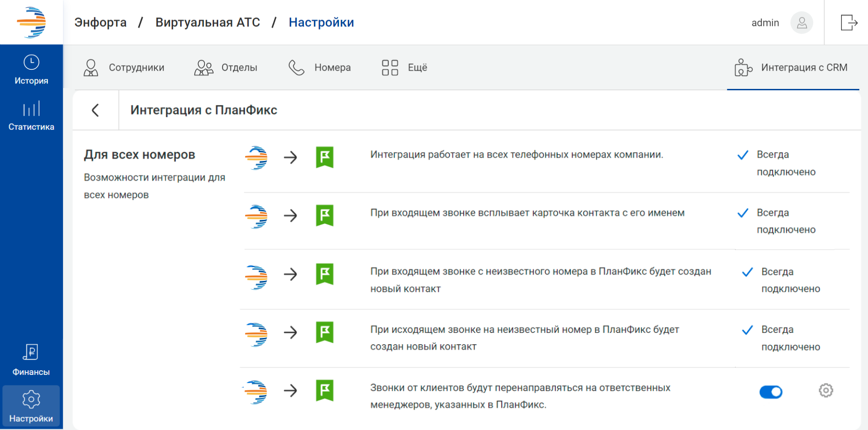
Task: Click Enforta icon in call redirection row
Action: [256, 392]
